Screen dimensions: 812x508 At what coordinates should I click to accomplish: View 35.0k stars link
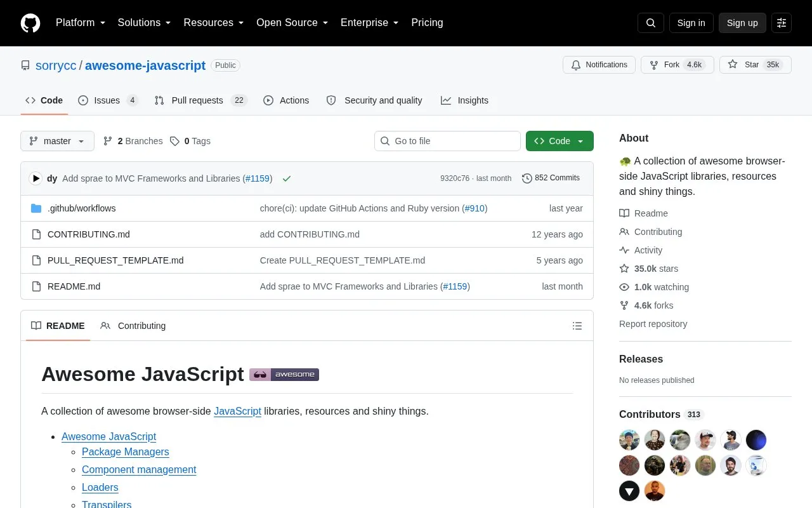[648, 269]
